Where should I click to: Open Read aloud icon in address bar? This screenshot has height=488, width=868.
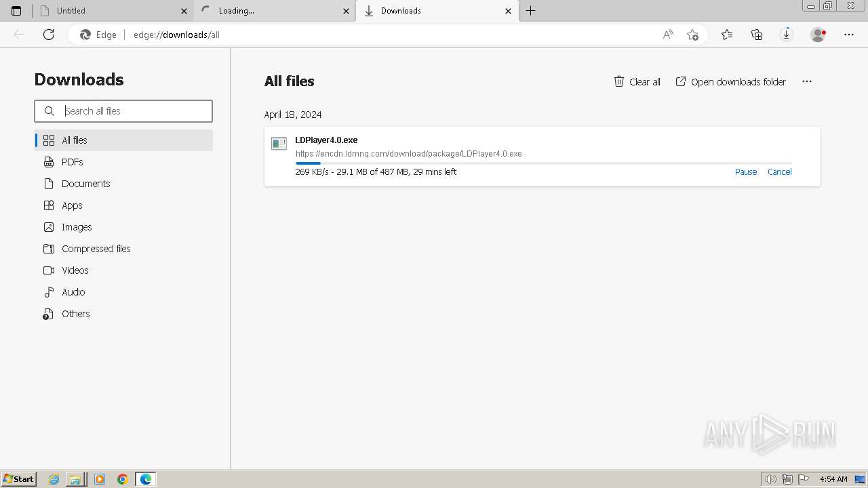668,35
